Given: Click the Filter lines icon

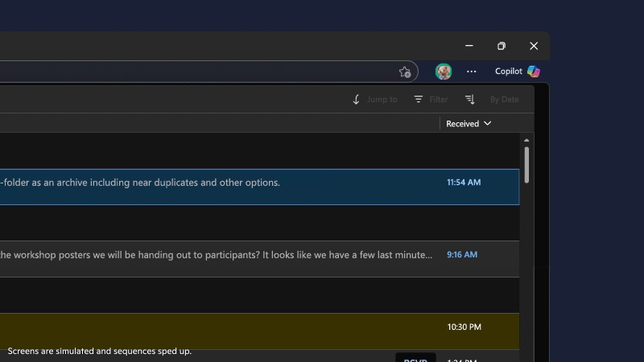Looking at the screenshot, I should (419, 100).
